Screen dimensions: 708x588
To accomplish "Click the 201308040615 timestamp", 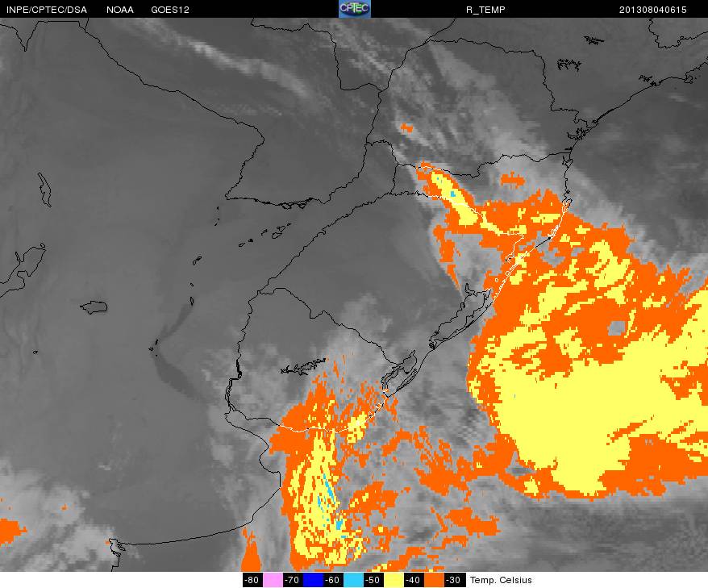I will pos(652,10).
